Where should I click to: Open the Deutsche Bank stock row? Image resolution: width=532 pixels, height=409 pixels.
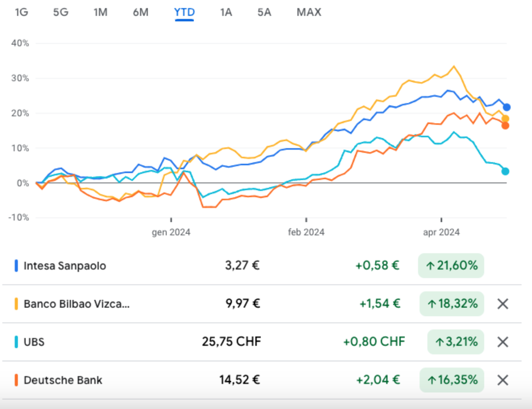pyautogui.click(x=262, y=380)
